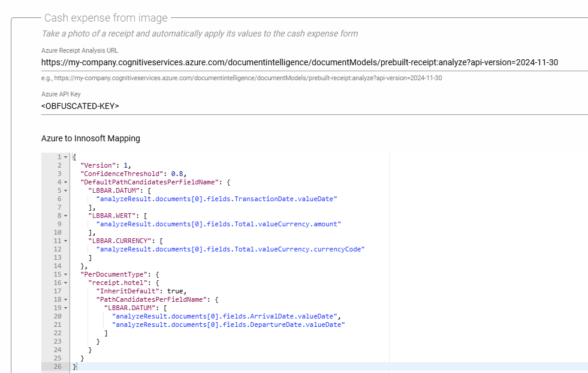Place cursor in the DepartureDate.valueDate path
The height and width of the screenshot is (373, 588).
click(228, 325)
